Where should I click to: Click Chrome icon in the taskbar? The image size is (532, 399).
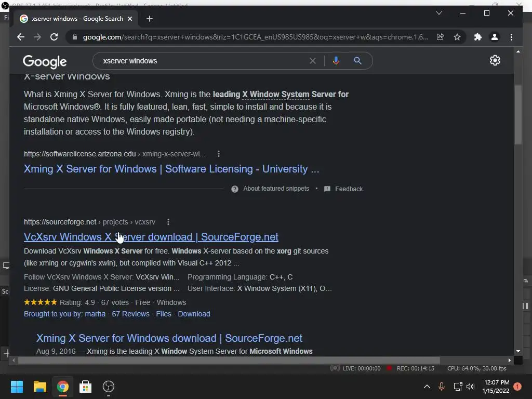tap(63, 387)
